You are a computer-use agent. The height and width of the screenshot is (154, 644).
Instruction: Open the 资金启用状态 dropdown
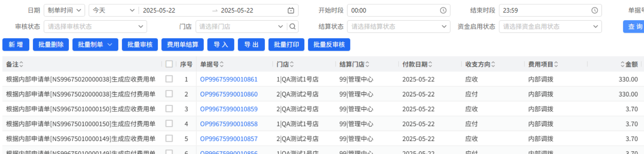tap(550, 27)
